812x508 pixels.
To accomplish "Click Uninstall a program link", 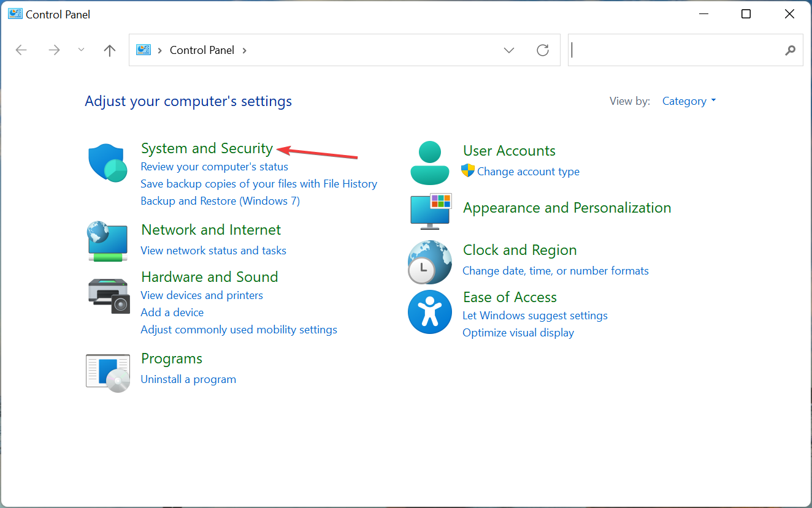I will tap(188, 379).
